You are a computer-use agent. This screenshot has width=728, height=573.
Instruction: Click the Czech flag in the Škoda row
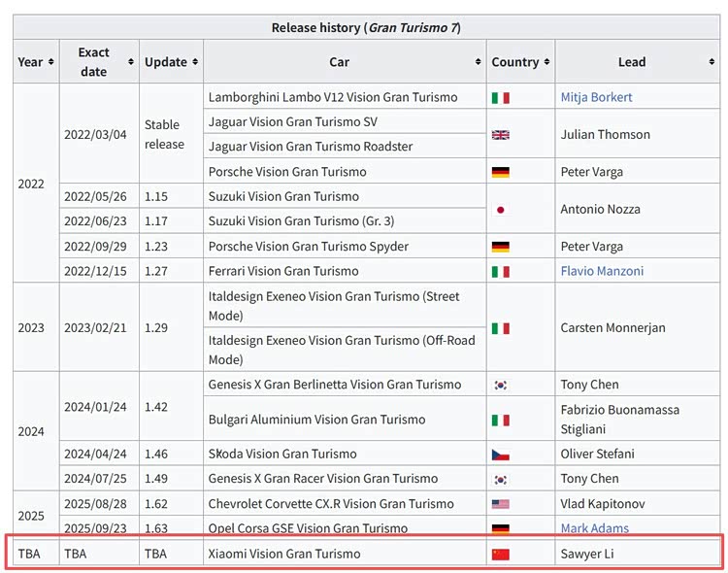(x=501, y=455)
